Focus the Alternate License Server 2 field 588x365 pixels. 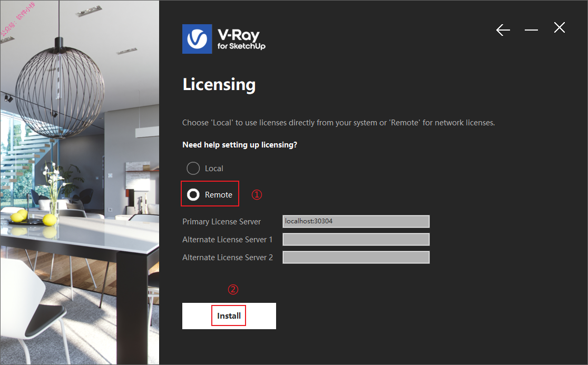pos(356,257)
